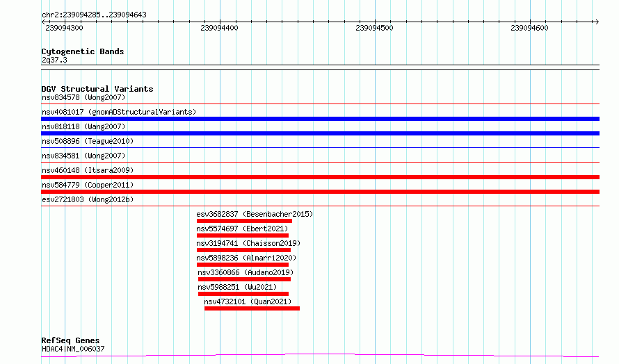The image size is (619, 364).
Task: Click the red bar under nsv3360866 (Audano2019)
Action: pos(244,279)
